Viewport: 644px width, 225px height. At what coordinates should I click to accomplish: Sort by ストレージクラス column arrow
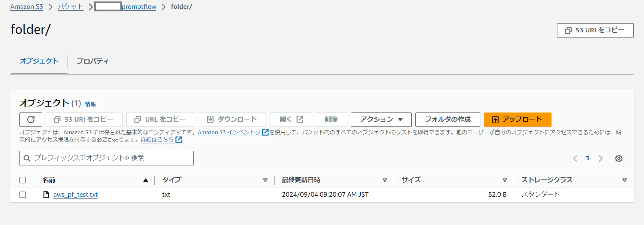pos(625,180)
